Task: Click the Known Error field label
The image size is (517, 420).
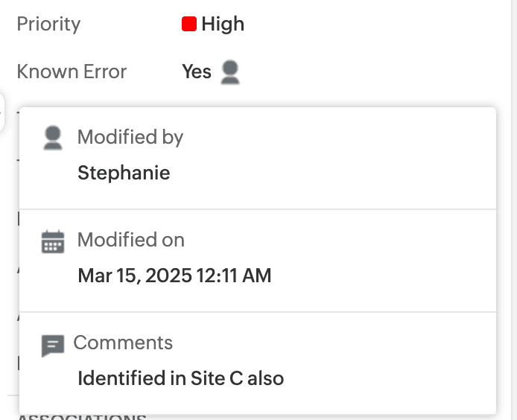Action: (72, 71)
